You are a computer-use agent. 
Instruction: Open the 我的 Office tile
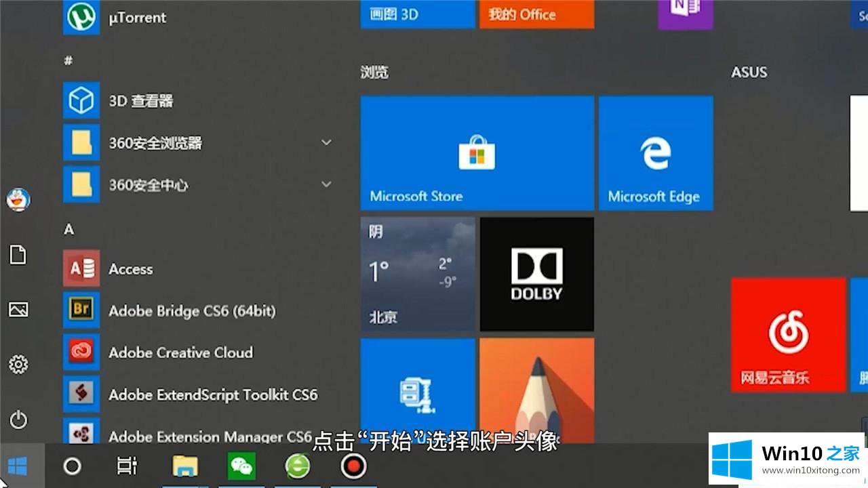(537, 14)
